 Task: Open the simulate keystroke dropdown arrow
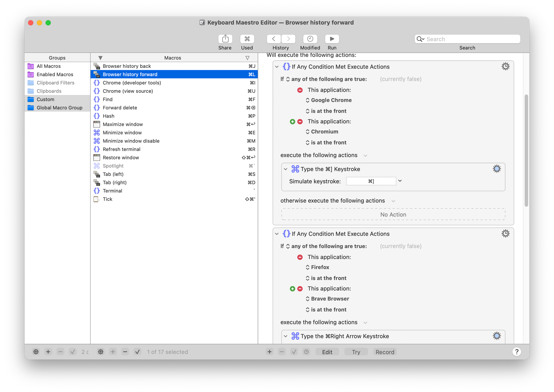[400, 181]
